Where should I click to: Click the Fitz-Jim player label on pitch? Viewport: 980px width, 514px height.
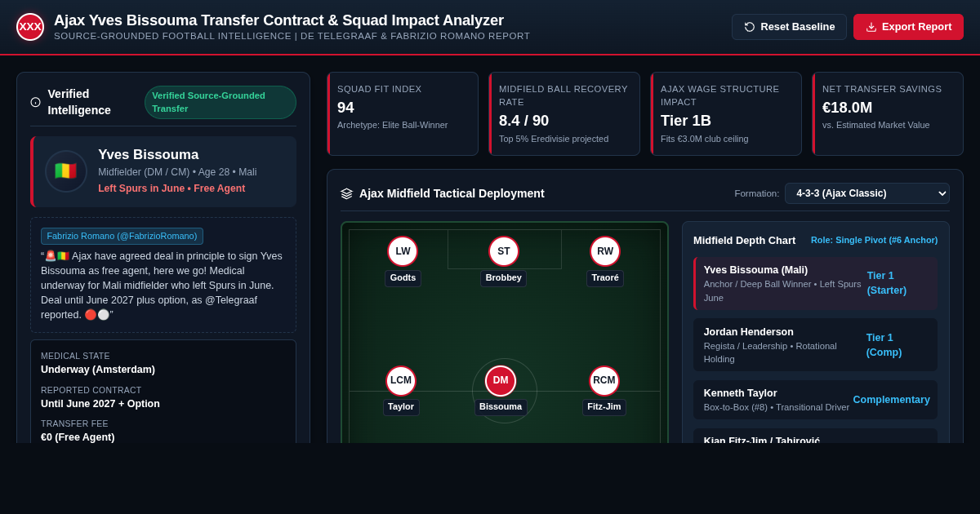pos(604,407)
